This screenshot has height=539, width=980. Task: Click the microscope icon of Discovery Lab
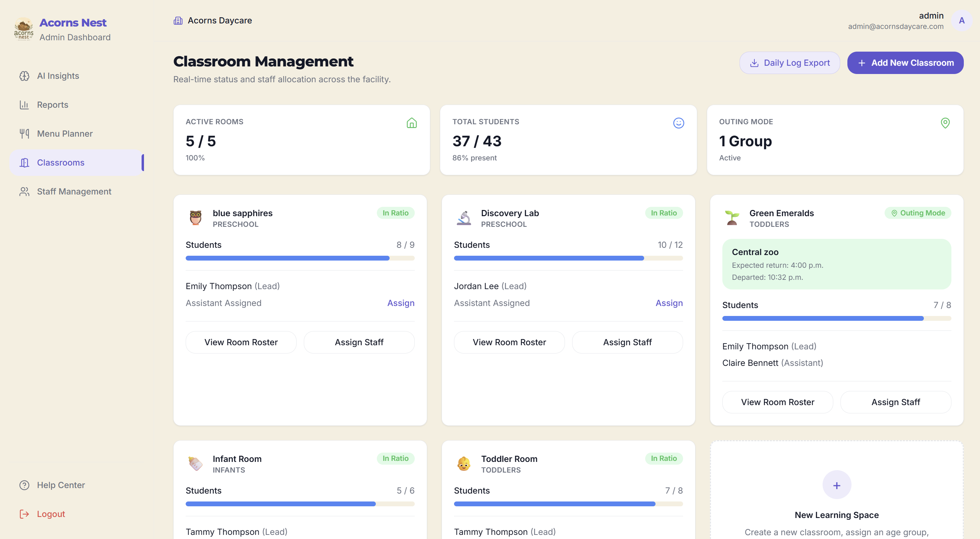pyautogui.click(x=464, y=218)
